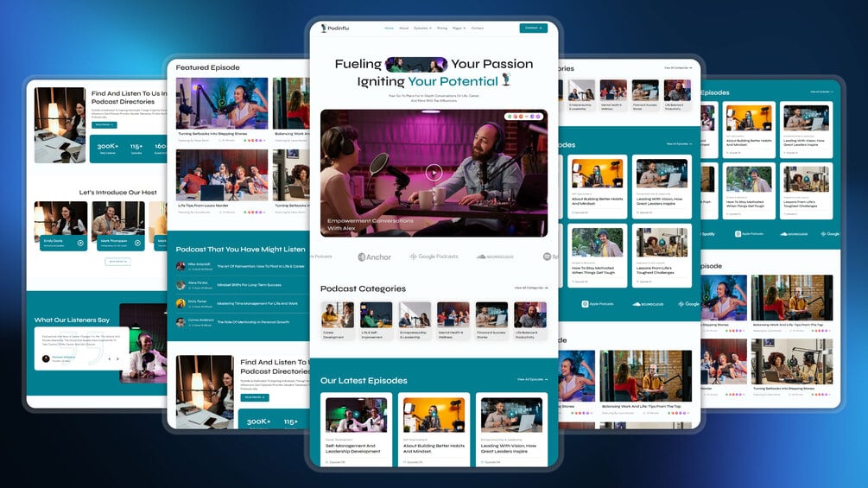Open the Contact nav item
The width and height of the screenshot is (868, 488).
coord(477,28)
